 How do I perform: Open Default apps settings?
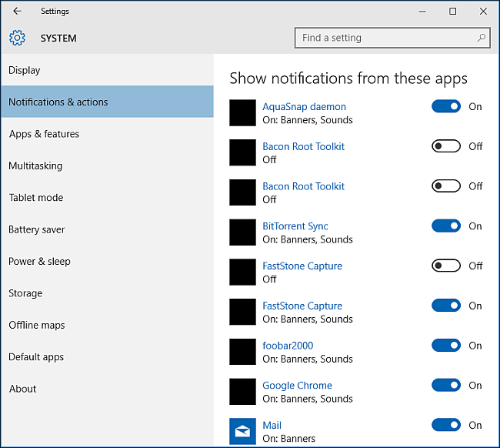(107, 356)
